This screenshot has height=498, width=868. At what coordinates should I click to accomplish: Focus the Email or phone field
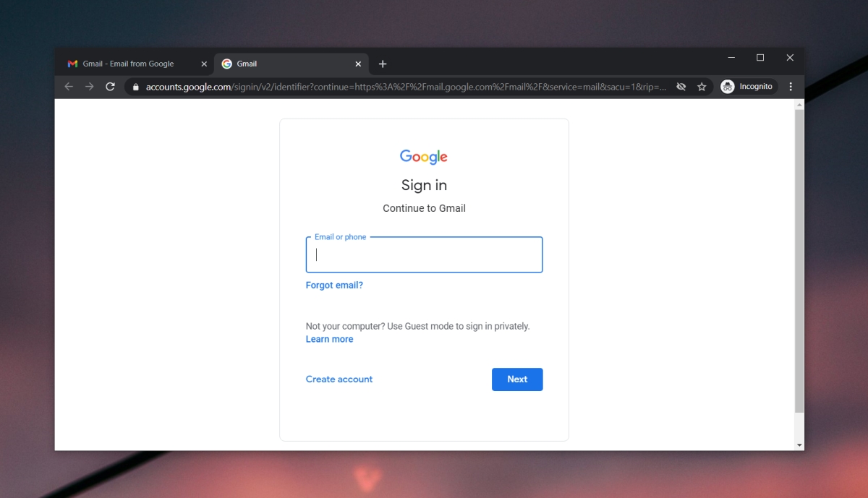pos(424,255)
